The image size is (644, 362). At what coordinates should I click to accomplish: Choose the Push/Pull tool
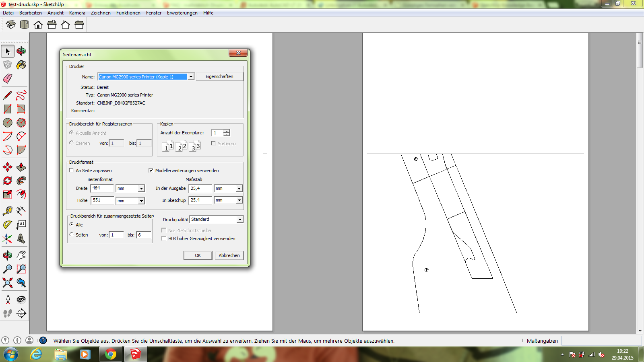pos(21,167)
